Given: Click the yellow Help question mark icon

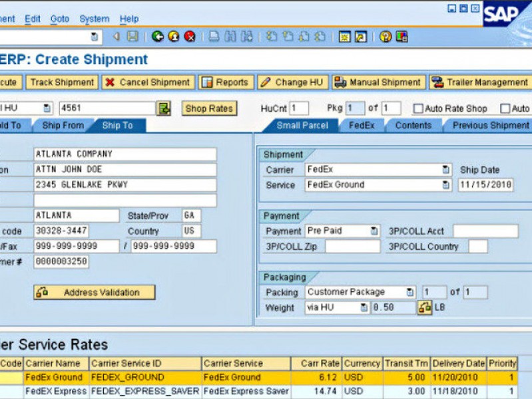Looking at the screenshot, I should coord(386,37).
